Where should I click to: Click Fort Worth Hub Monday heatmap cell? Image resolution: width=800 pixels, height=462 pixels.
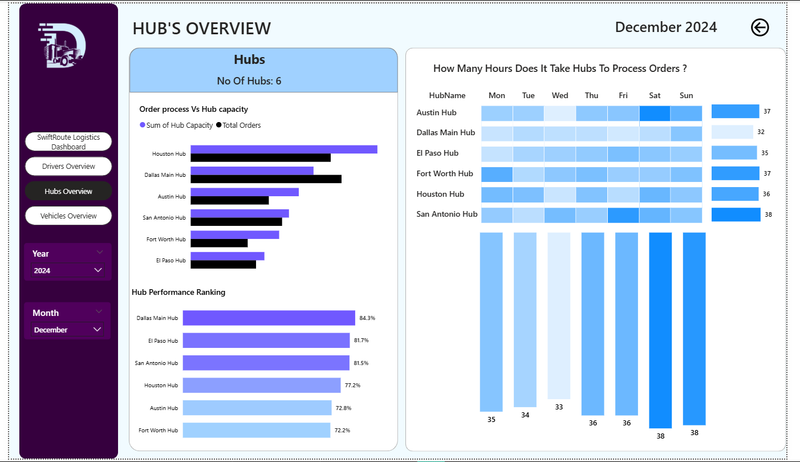(x=496, y=174)
